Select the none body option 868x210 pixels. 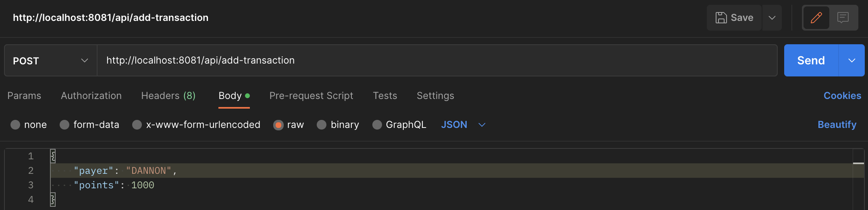16,125
